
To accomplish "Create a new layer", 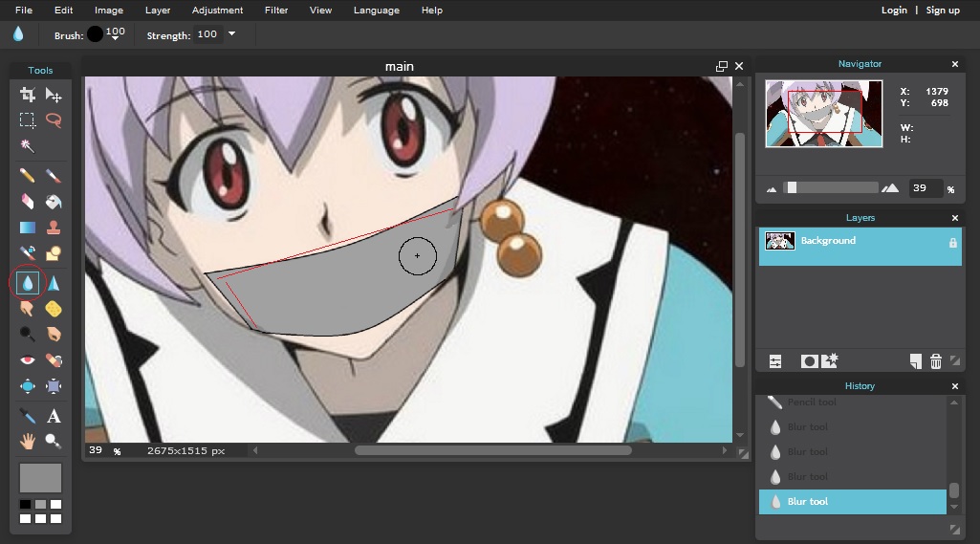I will 916,361.
